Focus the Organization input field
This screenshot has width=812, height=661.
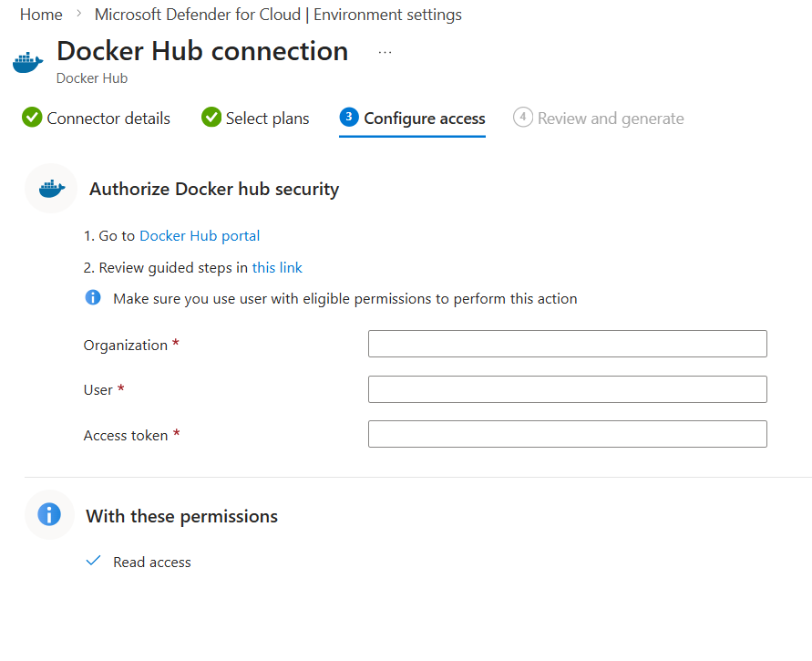point(568,344)
